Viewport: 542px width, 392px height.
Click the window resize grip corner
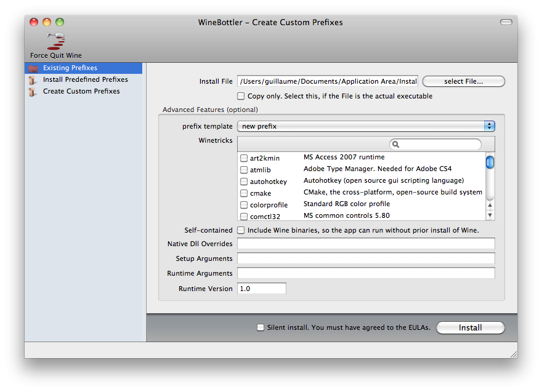[x=514, y=354]
